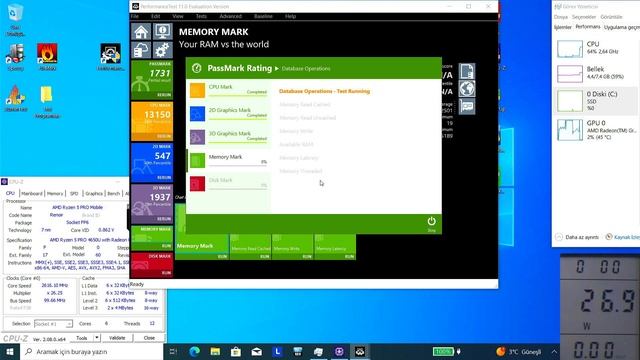The height and width of the screenshot is (360, 640).
Task: Switch to CPU-Z purple taskbar icon
Action: 339,351
